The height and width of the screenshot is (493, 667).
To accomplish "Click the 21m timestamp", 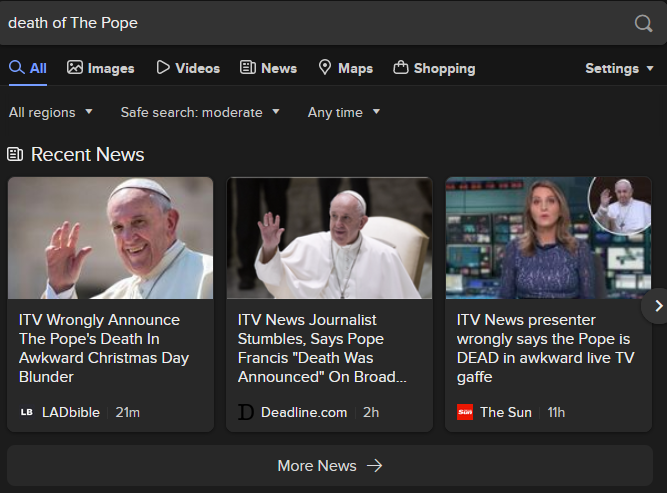I will (x=127, y=412).
